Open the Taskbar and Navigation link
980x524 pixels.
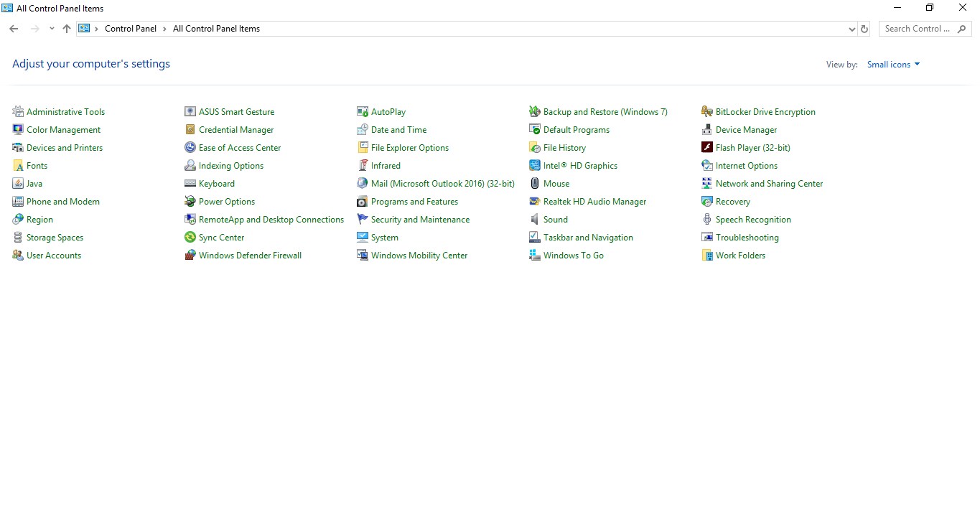pos(588,238)
